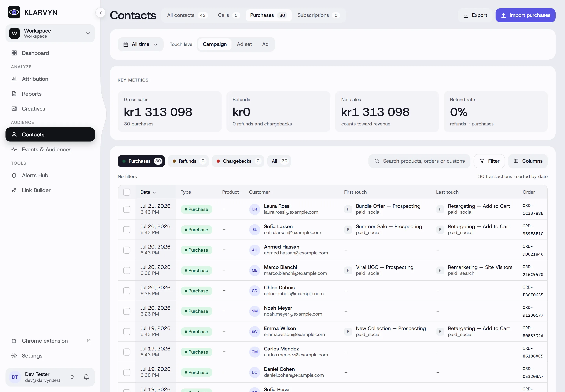This screenshot has width=565, height=392.
Task: Open the Link Builder chain icon
Action: (x=14, y=190)
